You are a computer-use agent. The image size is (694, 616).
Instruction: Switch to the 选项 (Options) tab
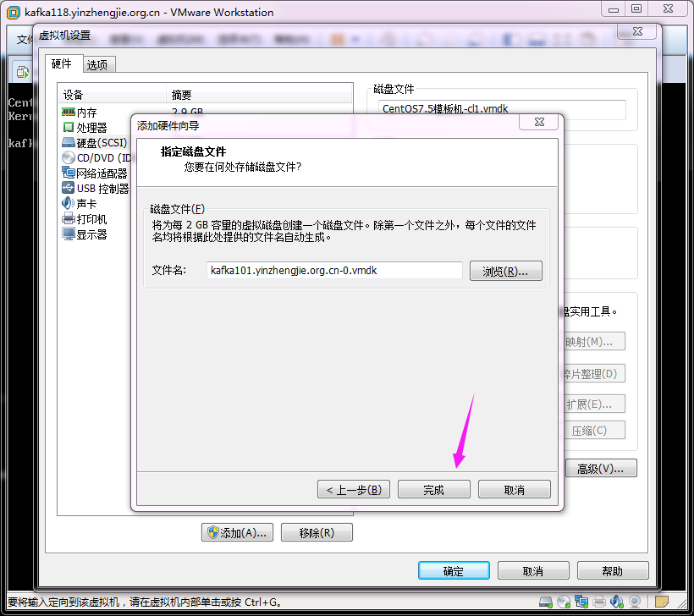tap(97, 65)
